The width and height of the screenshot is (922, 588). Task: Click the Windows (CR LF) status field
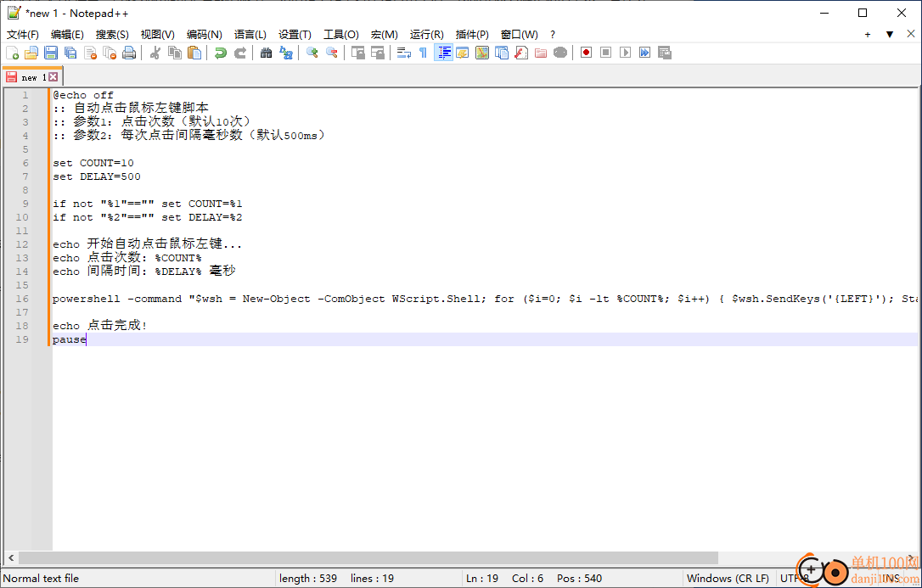click(x=728, y=579)
